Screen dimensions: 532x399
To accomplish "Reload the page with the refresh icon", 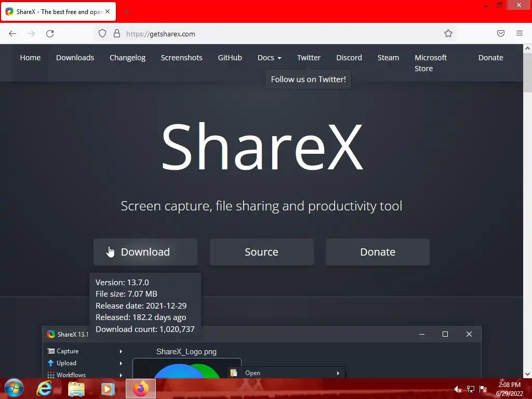I will tap(50, 34).
